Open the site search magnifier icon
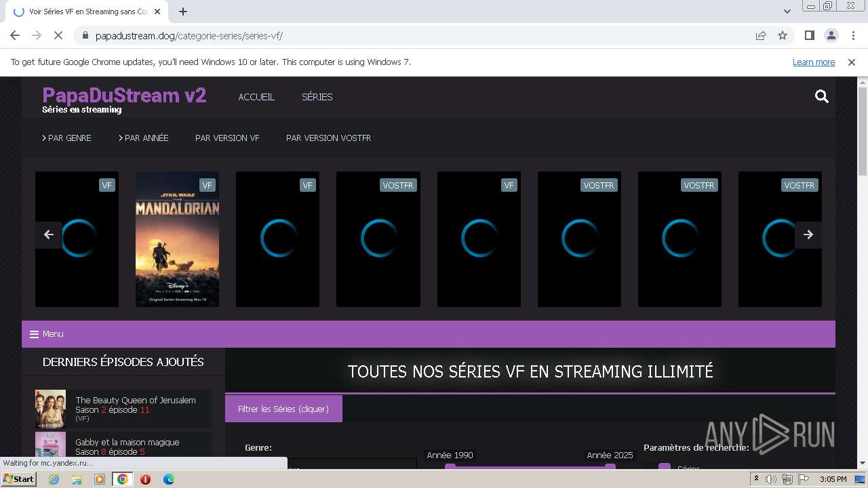This screenshot has width=868, height=488. coord(822,97)
